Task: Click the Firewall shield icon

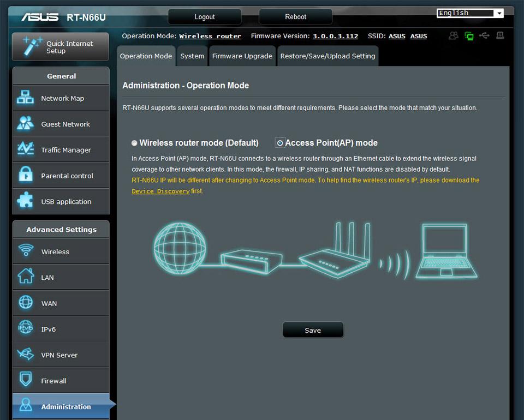Action: coord(26,379)
